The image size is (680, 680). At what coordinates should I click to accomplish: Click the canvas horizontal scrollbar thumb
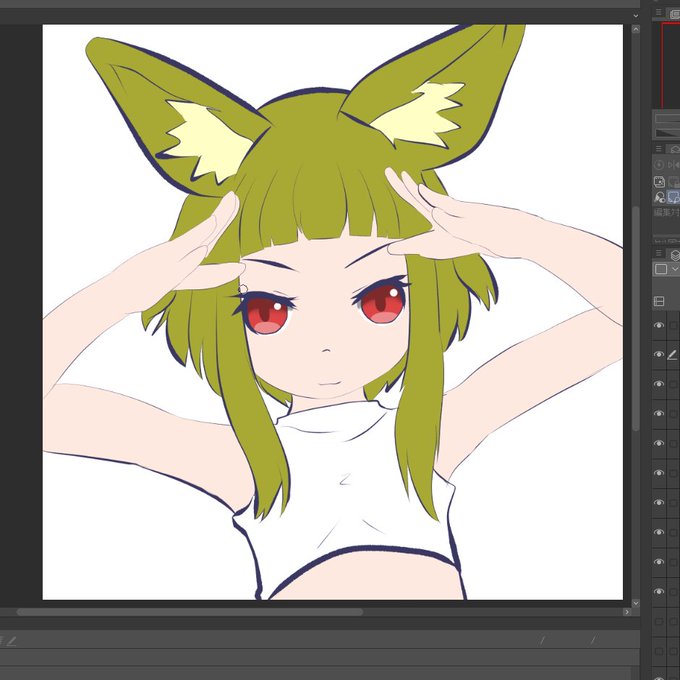pos(190,612)
